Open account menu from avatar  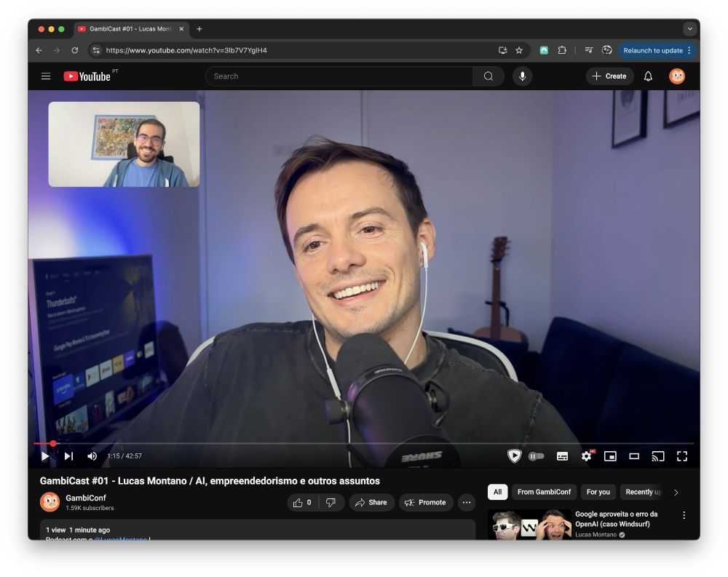click(x=677, y=76)
